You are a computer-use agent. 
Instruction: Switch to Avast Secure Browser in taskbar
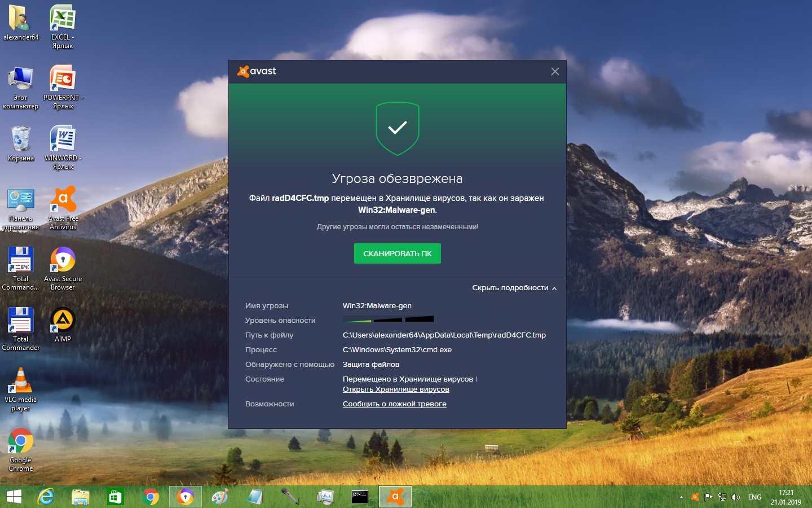(186, 497)
